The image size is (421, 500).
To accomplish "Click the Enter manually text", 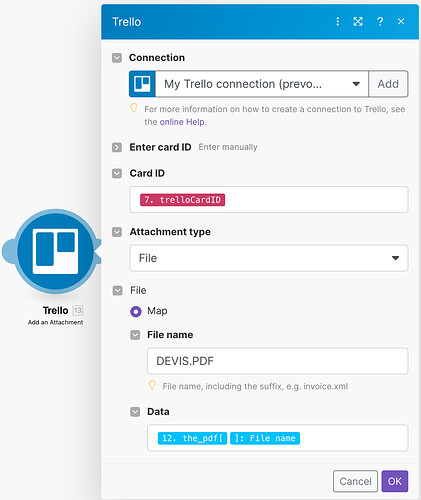I will click(x=228, y=147).
